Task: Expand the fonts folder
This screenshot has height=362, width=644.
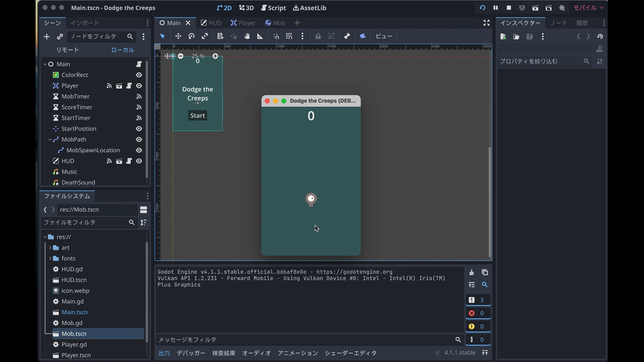Action: pos(50,258)
